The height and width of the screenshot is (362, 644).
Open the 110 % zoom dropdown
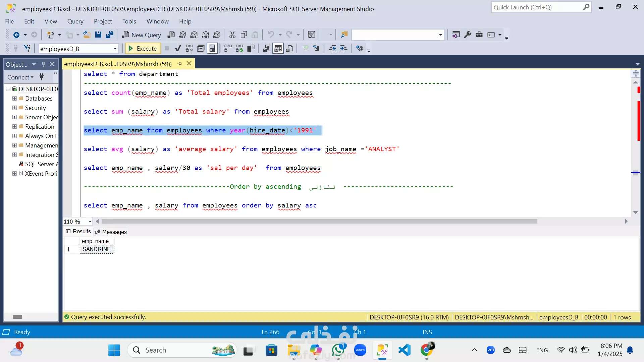coord(90,222)
